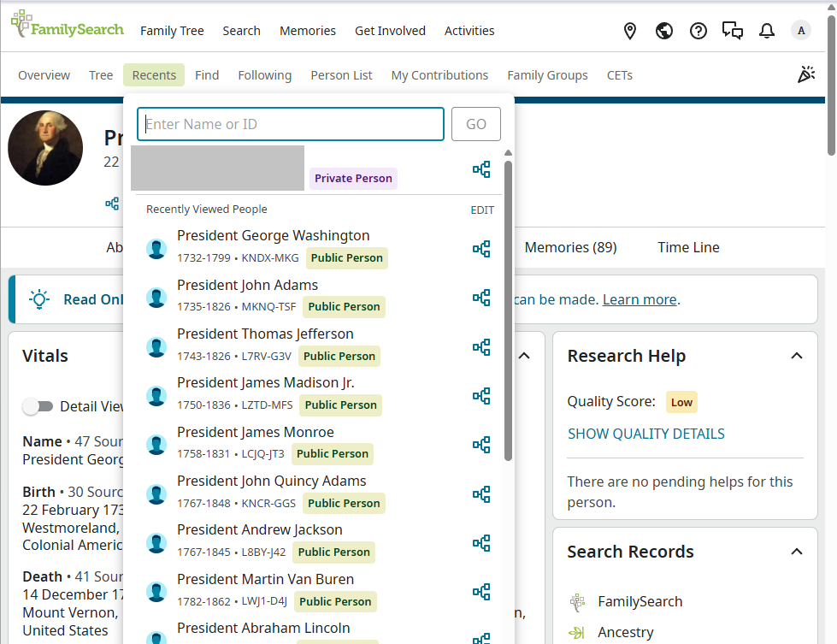Open the globe language icon
The image size is (837, 644).
pyautogui.click(x=664, y=31)
